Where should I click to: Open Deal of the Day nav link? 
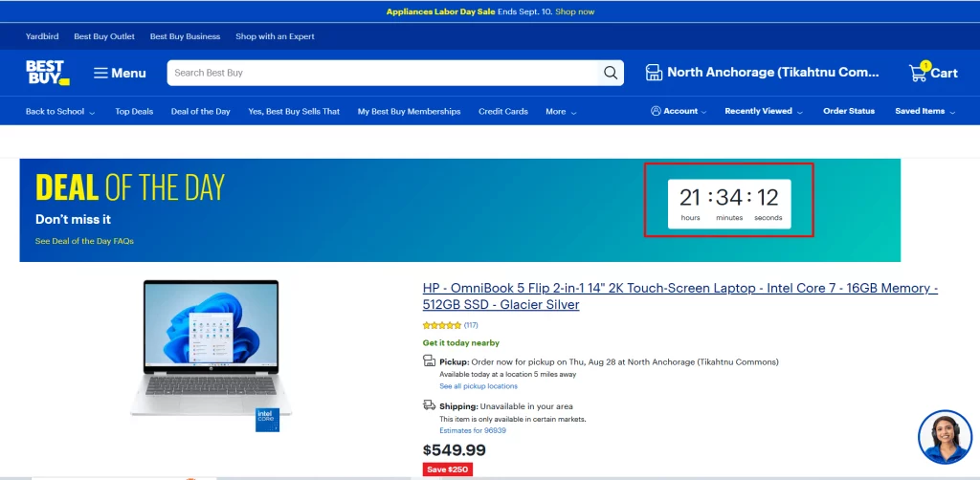[201, 112]
